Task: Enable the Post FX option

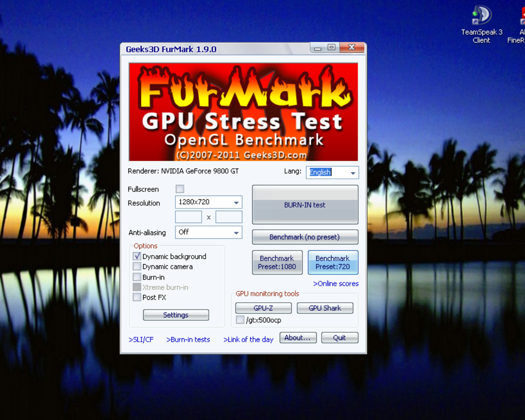Action: coord(137,297)
